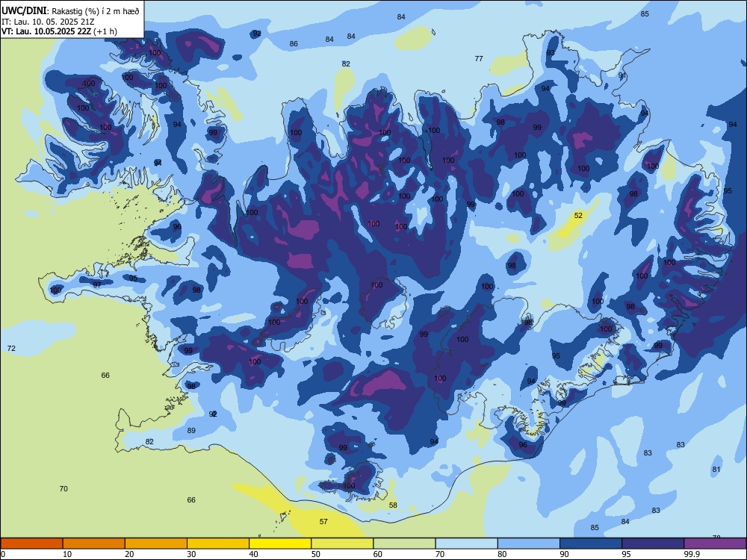Click the legend tick label 50
Image resolution: width=747 pixels, height=560 pixels.
tap(316, 554)
